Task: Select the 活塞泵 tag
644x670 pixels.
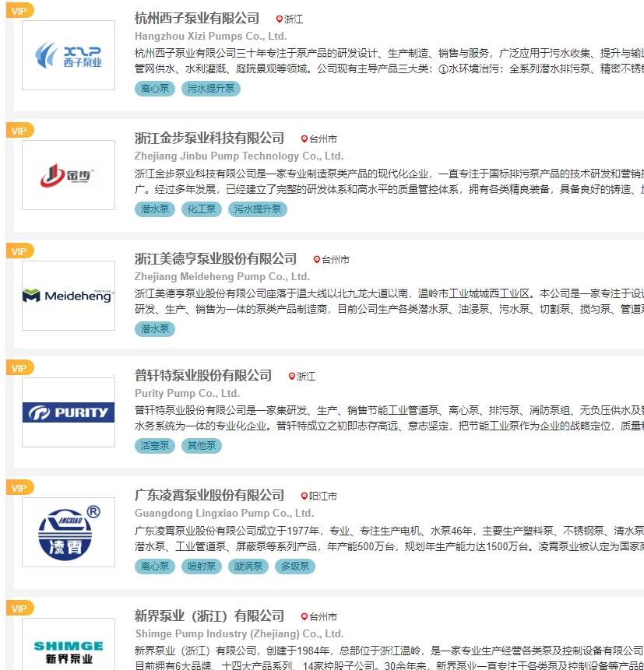Action: tap(155, 446)
